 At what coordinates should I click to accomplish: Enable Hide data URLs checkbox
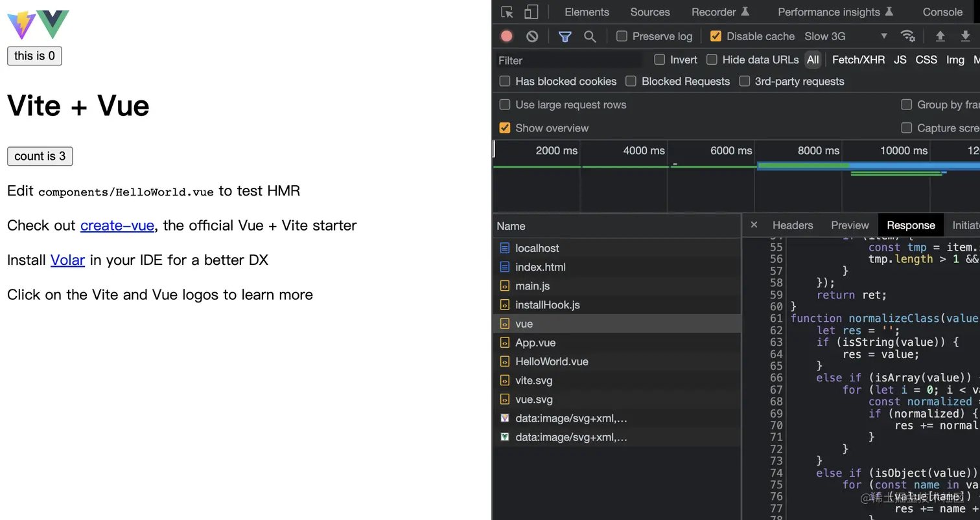(x=712, y=60)
